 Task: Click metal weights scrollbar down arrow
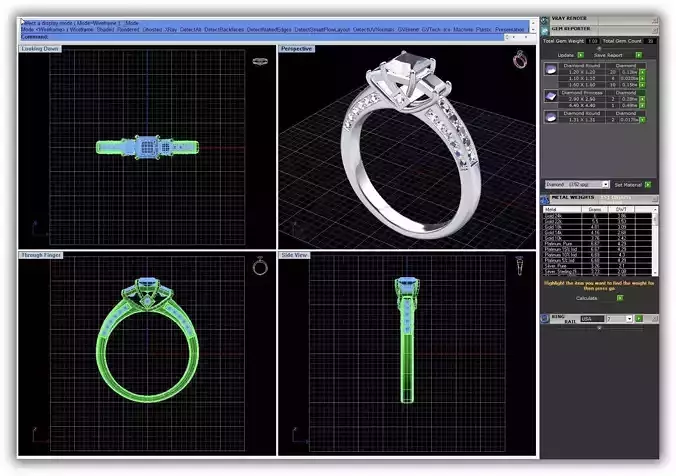pos(655,273)
